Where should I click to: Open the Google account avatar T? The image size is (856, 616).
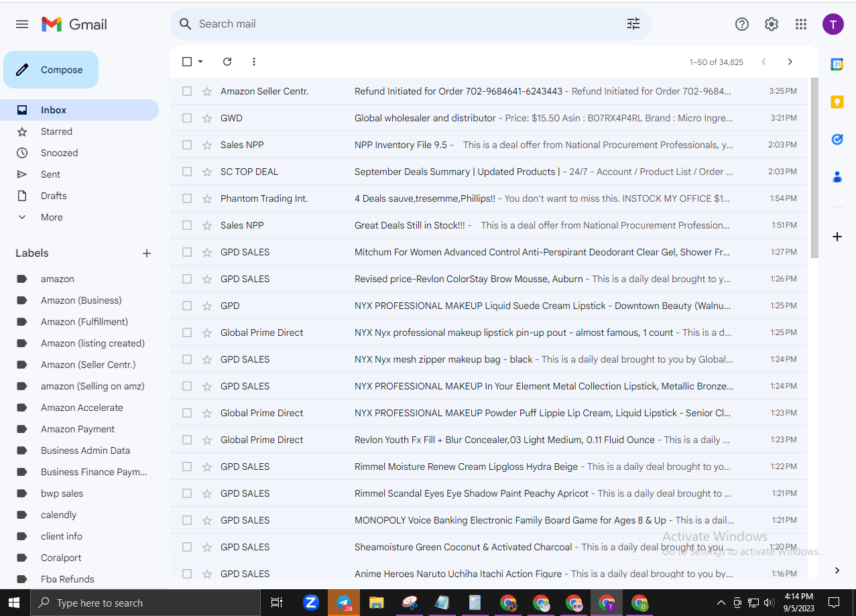click(833, 24)
